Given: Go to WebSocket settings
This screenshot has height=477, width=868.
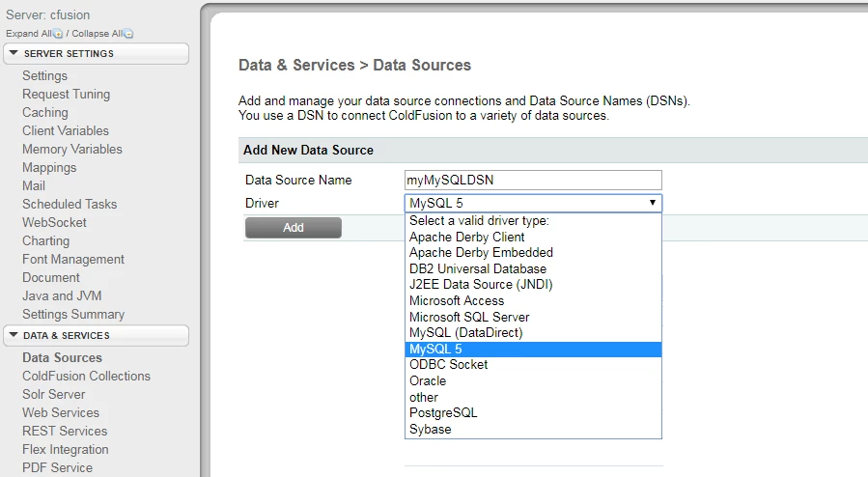Looking at the screenshot, I should [x=54, y=222].
